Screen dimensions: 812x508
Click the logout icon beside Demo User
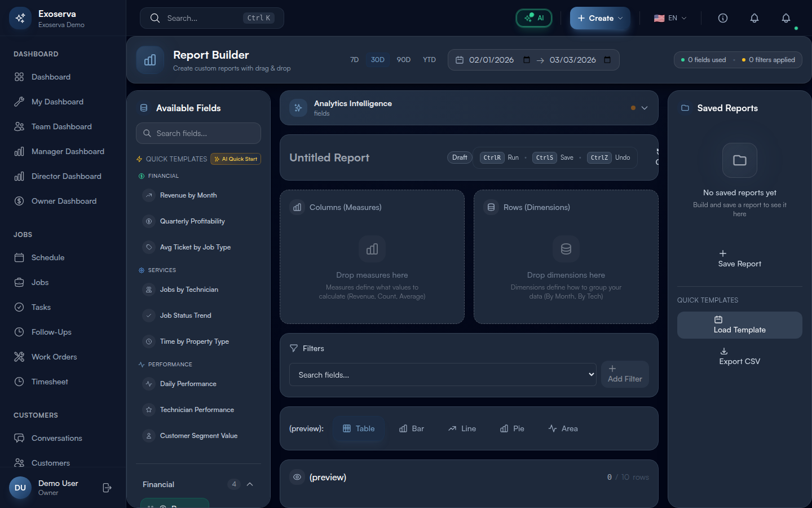pyautogui.click(x=107, y=488)
